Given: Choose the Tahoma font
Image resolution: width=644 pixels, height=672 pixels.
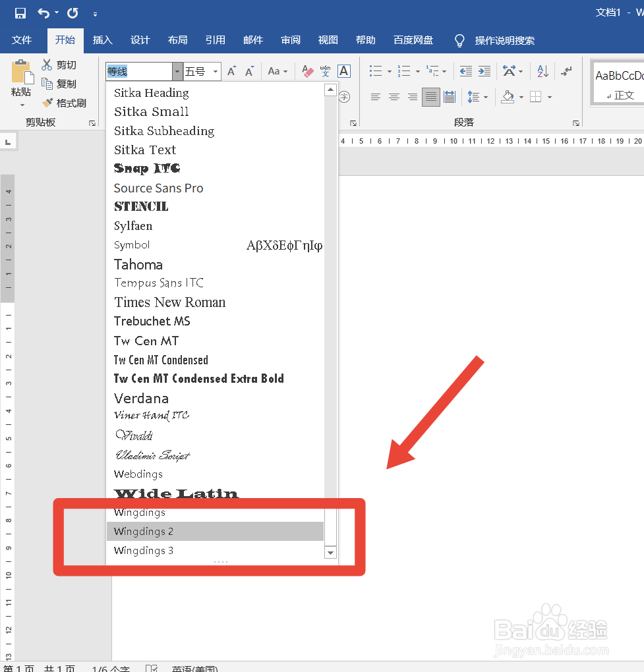Looking at the screenshot, I should click(215, 264).
